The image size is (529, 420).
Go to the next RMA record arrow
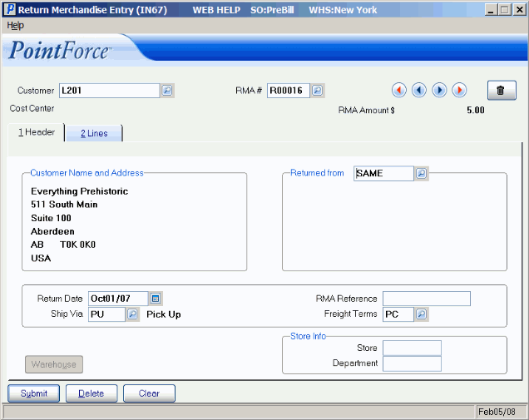[439, 90]
